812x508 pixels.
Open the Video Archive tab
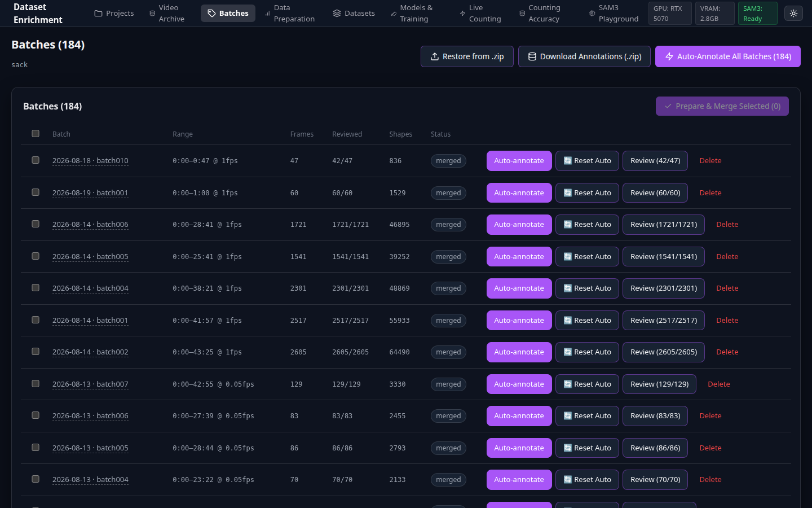tap(167, 13)
